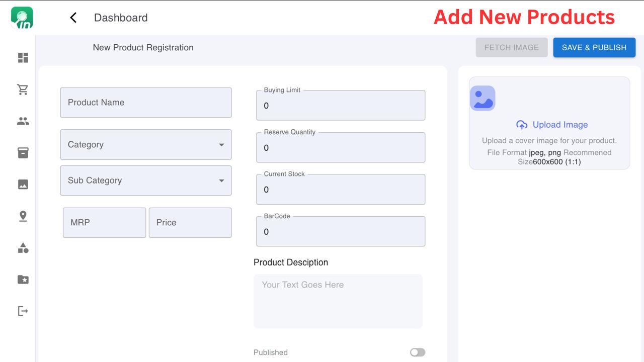Image resolution: width=644 pixels, height=362 pixels.
Task: Click the inventory box icon in sidebar
Action: pyautogui.click(x=22, y=152)
